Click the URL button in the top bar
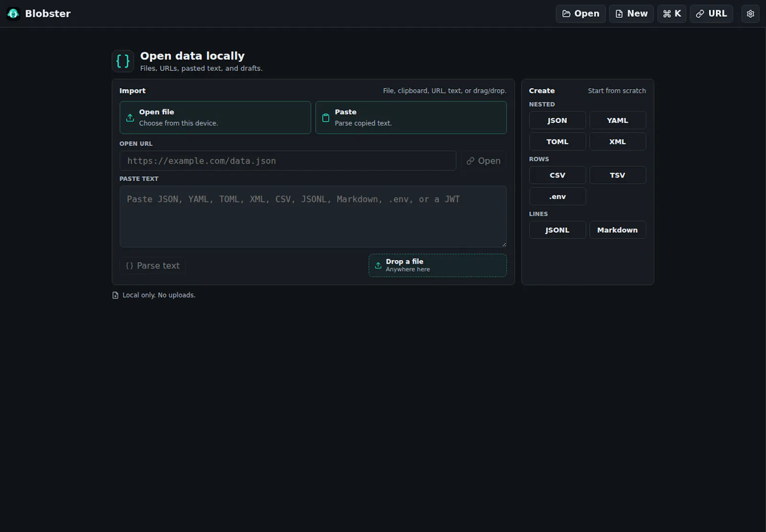This screenshot has height=532, width=766. pyautogui.click(x=711, y=14)
